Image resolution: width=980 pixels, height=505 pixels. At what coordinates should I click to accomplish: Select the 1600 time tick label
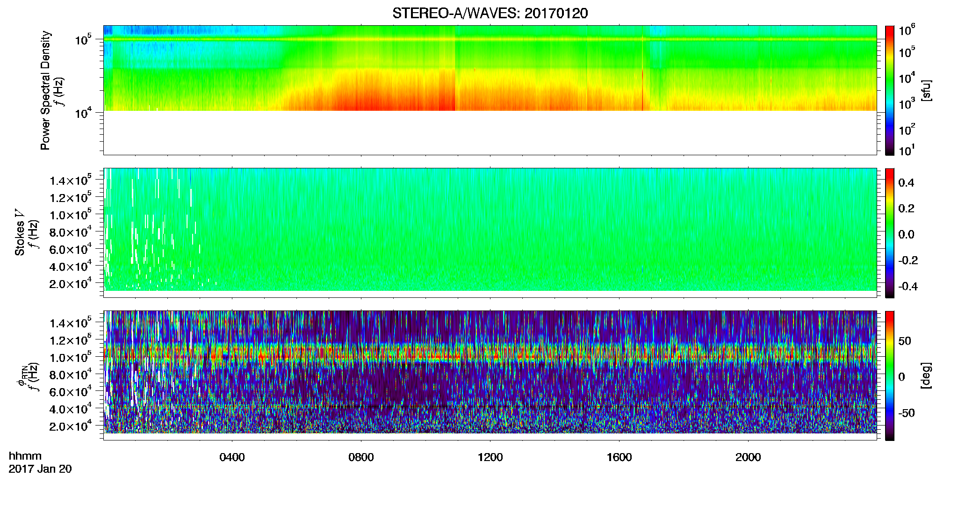tap(619, 457)
